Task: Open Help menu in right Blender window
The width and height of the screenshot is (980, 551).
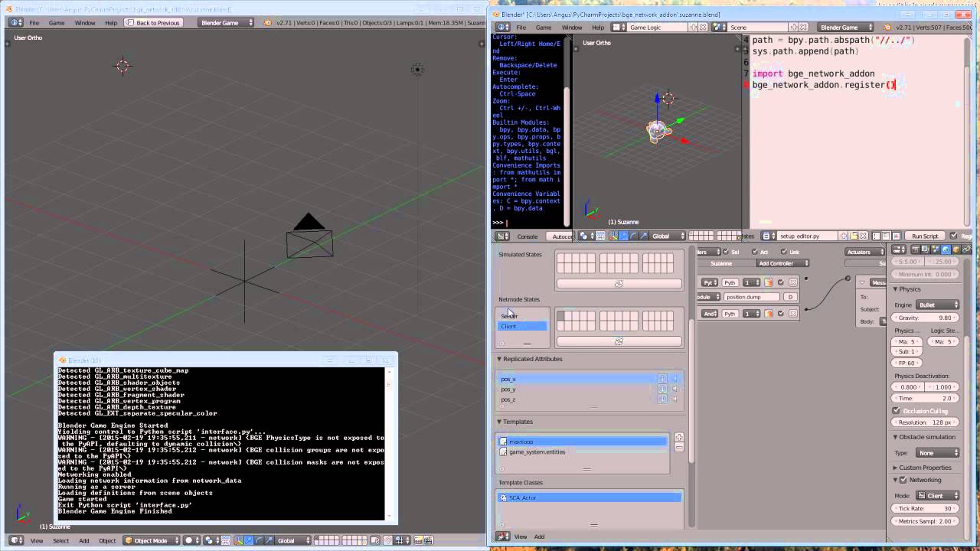Action: point(598,27)
